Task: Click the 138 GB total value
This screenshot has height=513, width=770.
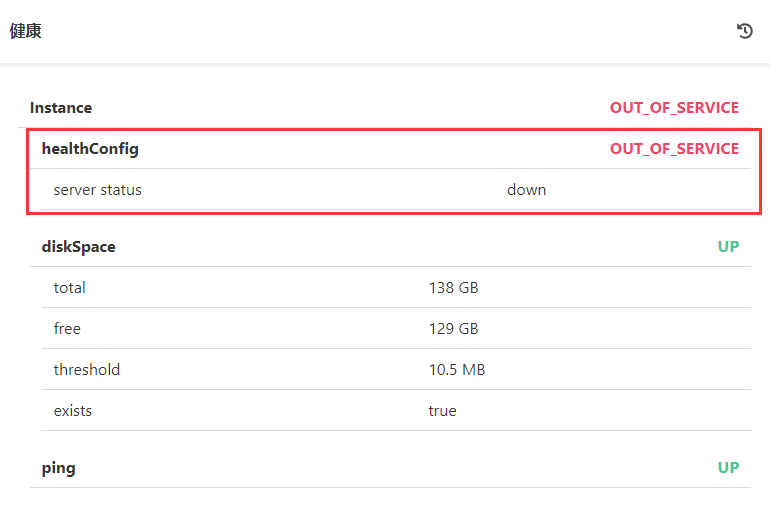Action: tap(453, 288)
